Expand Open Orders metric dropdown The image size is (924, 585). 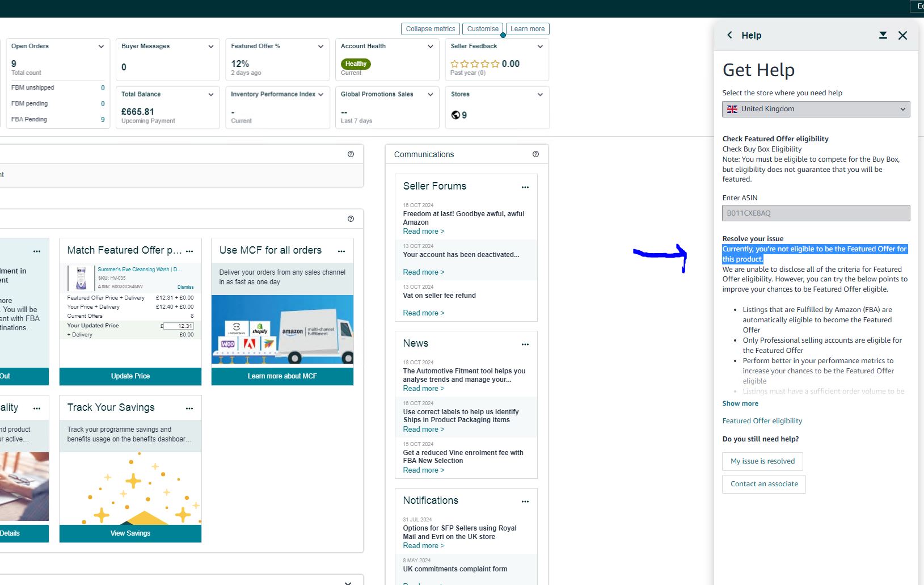[x=101, y=47]
